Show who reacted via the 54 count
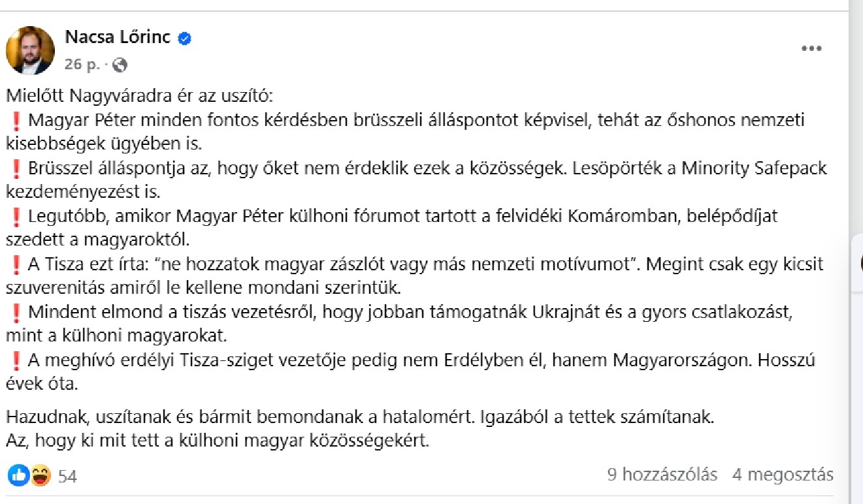Viewport: 863px width, 504px height. tap(67, 477)
